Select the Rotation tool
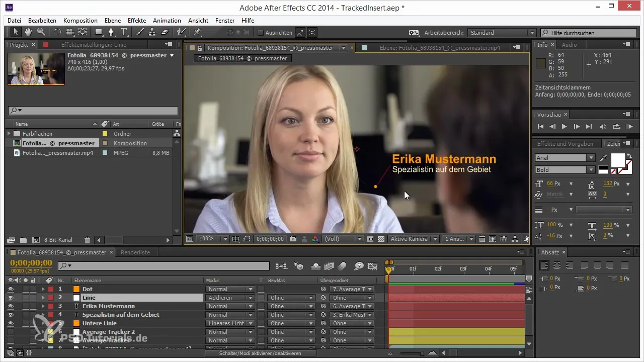644x362 pixels. [x=57, y=32]
